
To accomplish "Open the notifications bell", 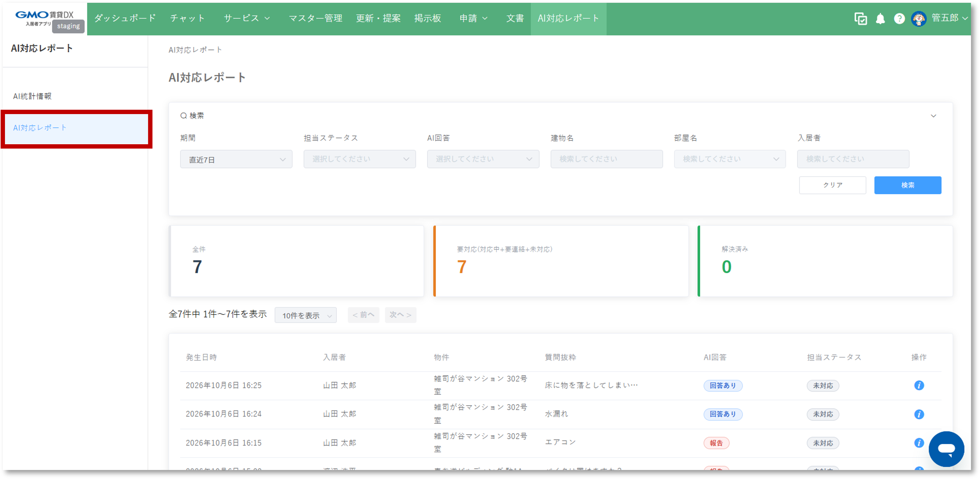I will 880,18.
